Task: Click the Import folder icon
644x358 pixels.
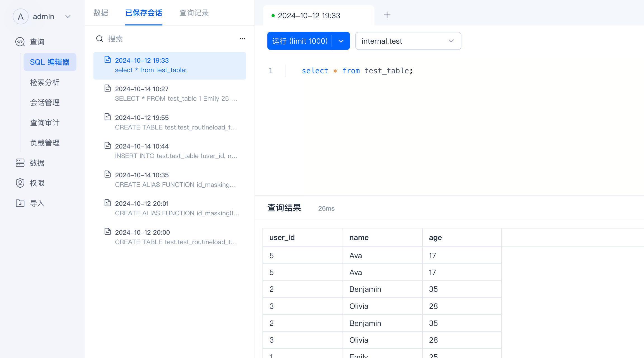Action: tap(20, 203)
